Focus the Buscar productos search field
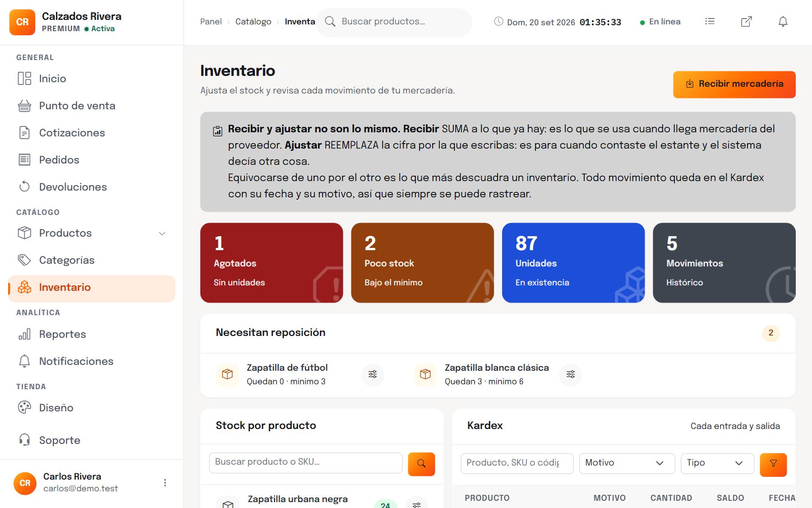This screenshot has width=812, height=508. click(x=394, y=22)
